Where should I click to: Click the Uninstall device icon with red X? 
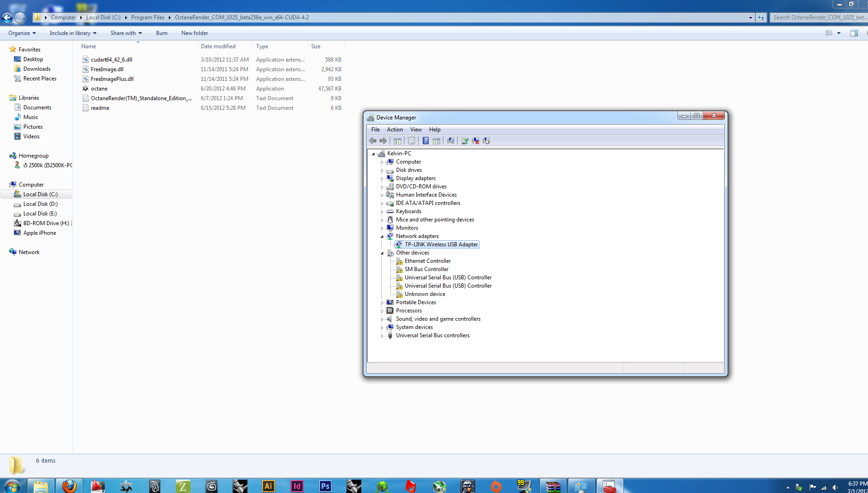pos(476,141)
